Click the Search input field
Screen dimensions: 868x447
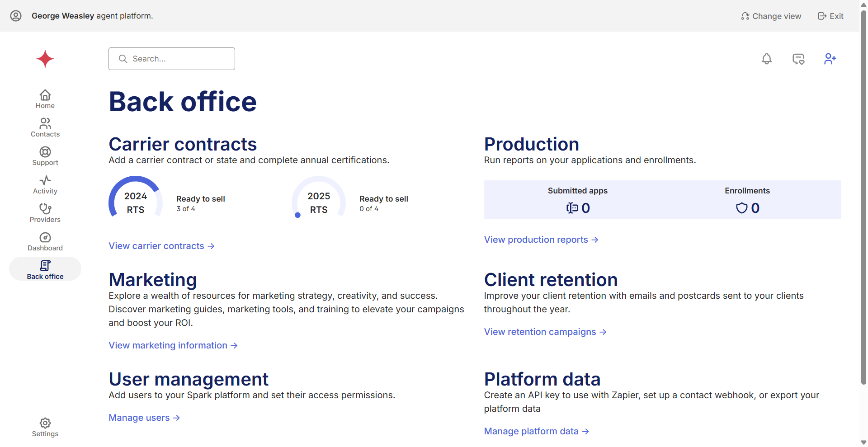172,59
